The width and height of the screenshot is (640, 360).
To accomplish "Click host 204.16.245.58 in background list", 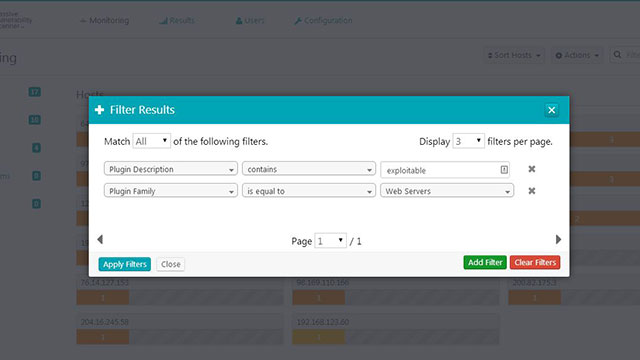I will click(104, 322).
